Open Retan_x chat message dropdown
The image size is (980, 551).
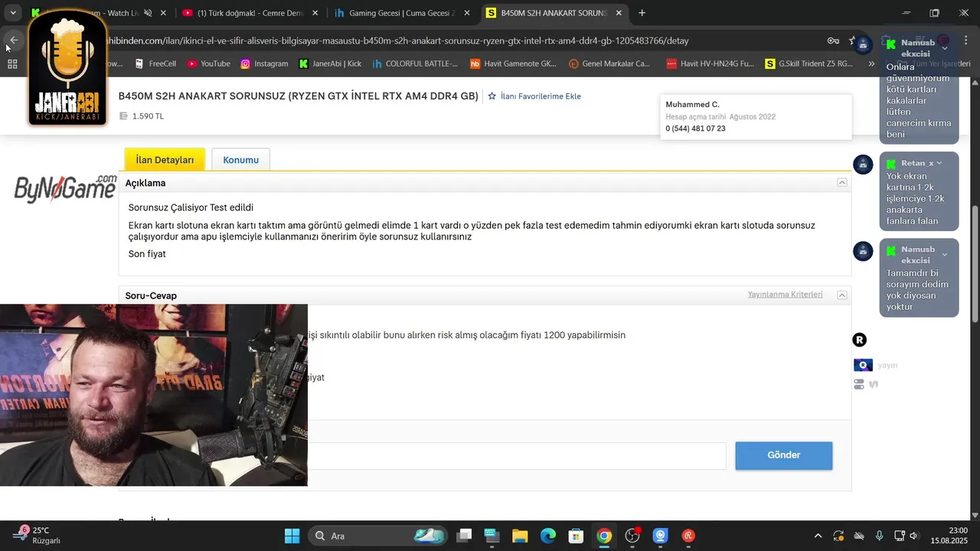click(939, 163)
